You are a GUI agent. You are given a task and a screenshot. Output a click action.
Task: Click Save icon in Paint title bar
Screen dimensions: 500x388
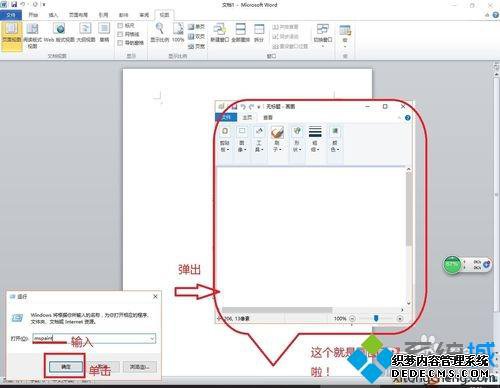(x=234, y=107)
